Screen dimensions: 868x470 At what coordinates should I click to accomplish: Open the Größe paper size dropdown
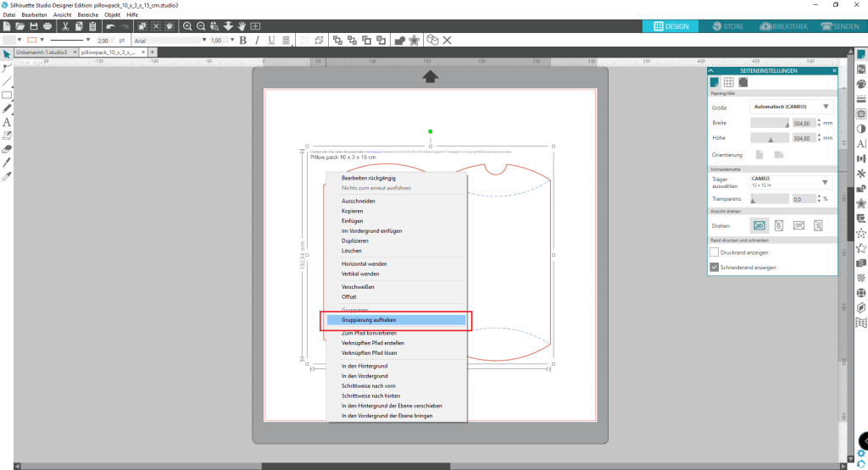coord(790,108)
